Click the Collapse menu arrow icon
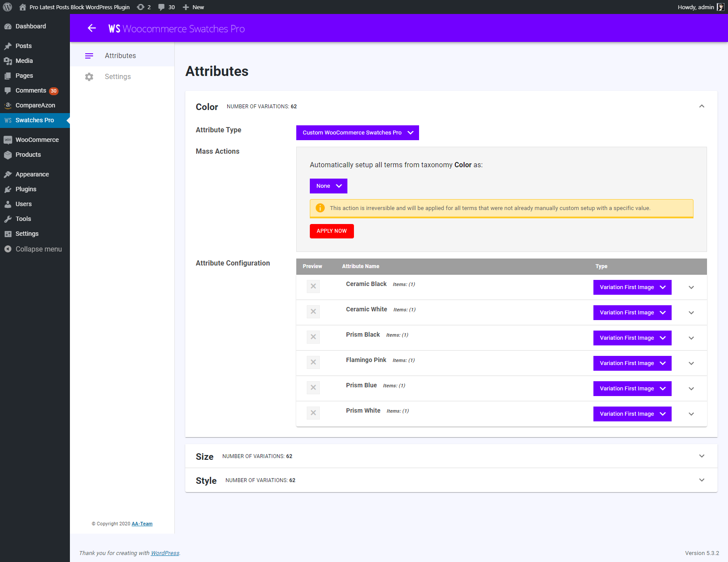This screenshot has height=562, width=728. [x=8, y=249]
